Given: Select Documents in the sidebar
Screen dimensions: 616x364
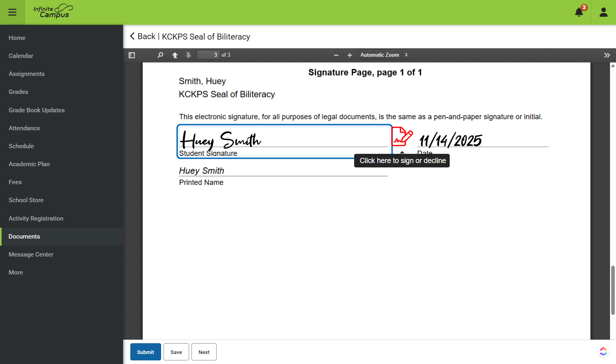Looking at the screenshot, I should pos(62,237).
